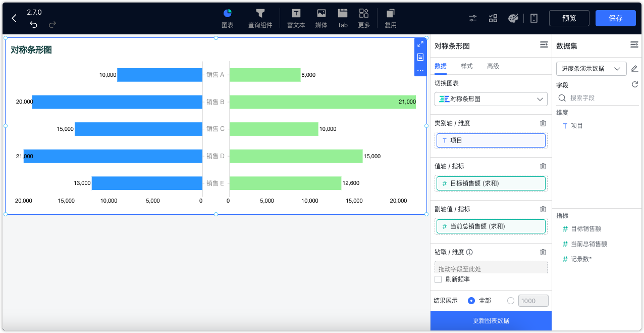This screenshot has height=333, width=644.
Task: Edit the dataset via the pencil icon
Action: coord(634,68)
